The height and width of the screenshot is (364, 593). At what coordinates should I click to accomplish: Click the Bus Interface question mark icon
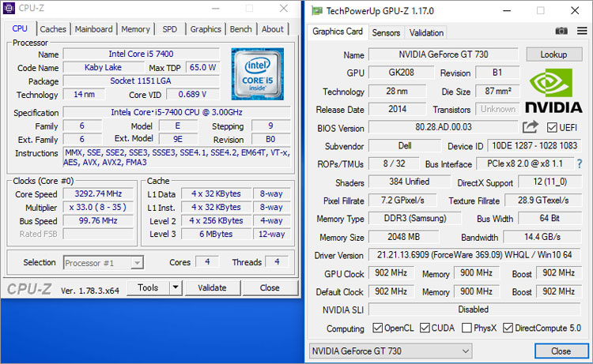click(x=580, y=164)
